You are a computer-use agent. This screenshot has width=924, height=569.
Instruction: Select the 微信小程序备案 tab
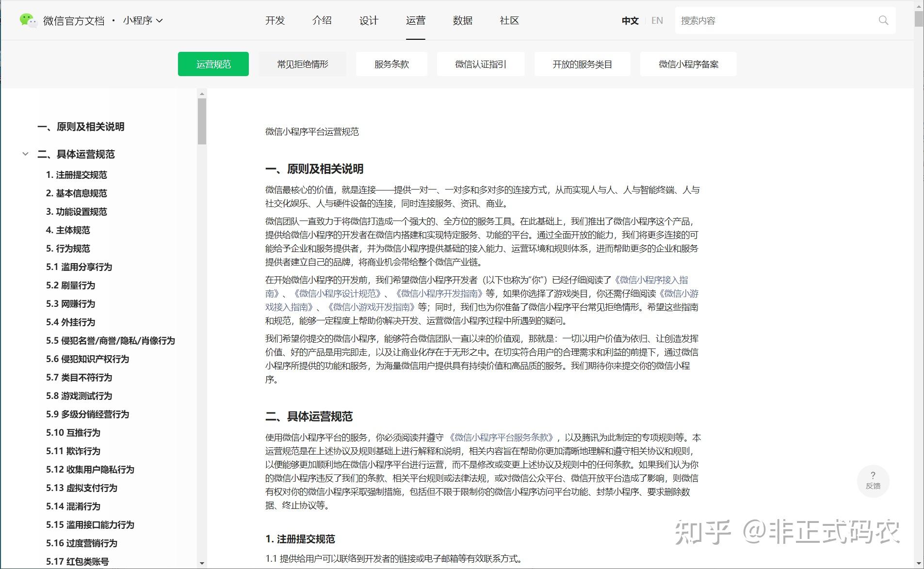688,64
